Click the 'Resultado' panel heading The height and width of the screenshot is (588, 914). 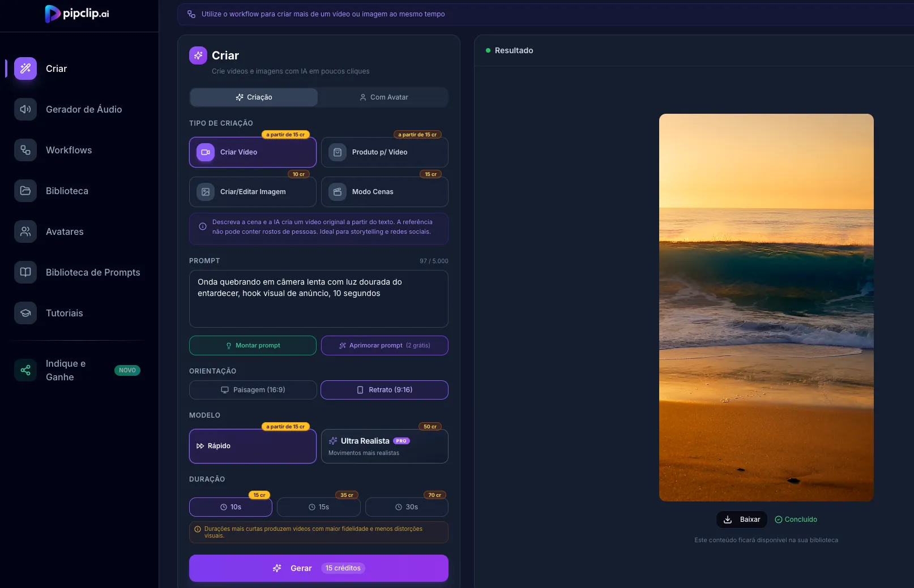(514, 50)
